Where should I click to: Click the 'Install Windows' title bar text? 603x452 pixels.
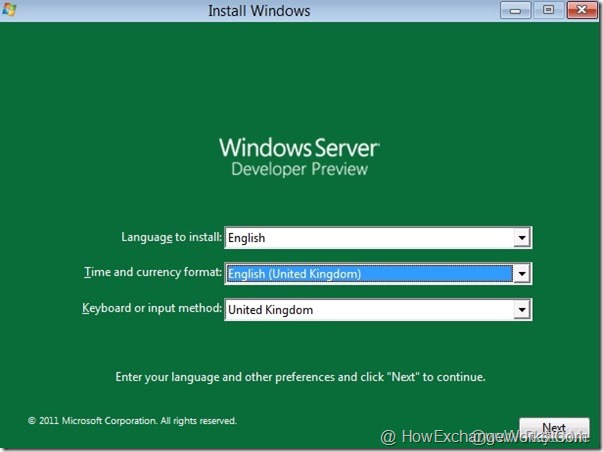point(259,11)
